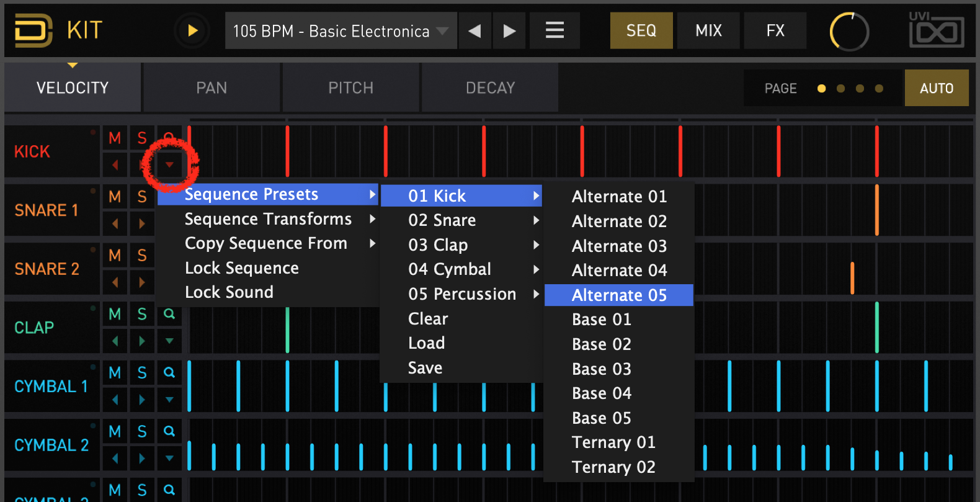Expand the 02 Snare preset submenu
This screenshot has height=502, width=980.
pyautogui.click(x=461, y=220)
